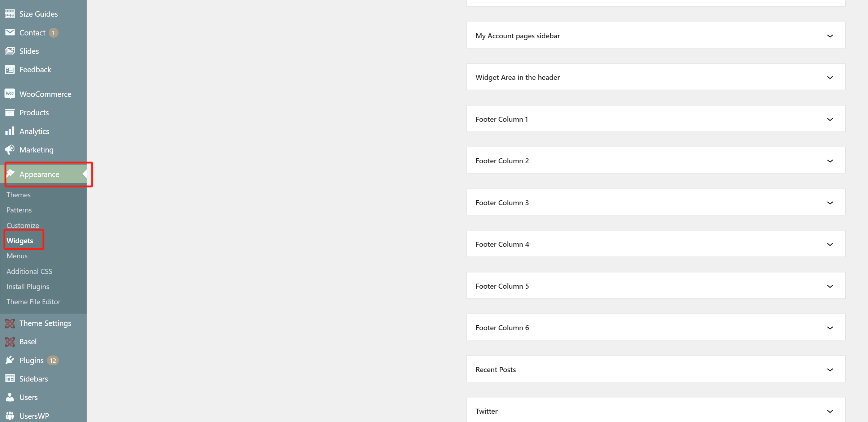Select the Products menu item

point(34,113)
